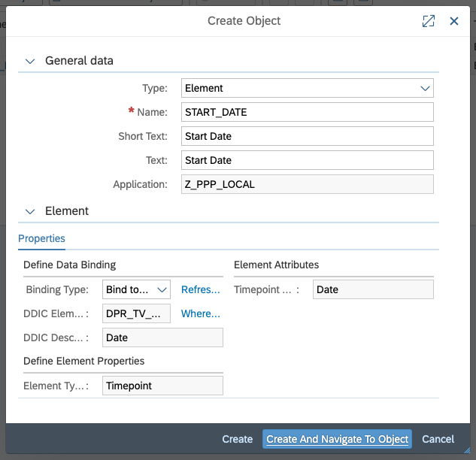Switch to the Properties tab

41,238
